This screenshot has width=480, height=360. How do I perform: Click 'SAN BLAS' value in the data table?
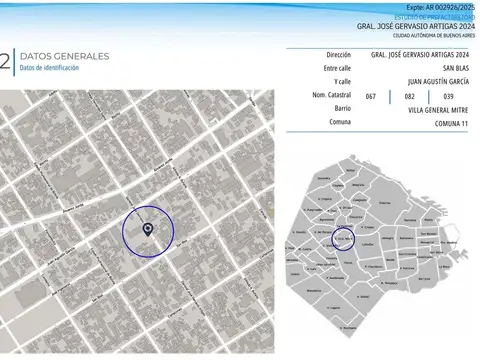click(456, 68)
